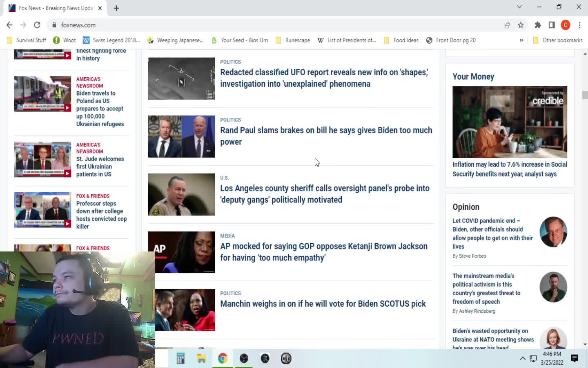Click the Rand Paul and Biden thumbnail

pyautogui.click(x=181, y=137)
